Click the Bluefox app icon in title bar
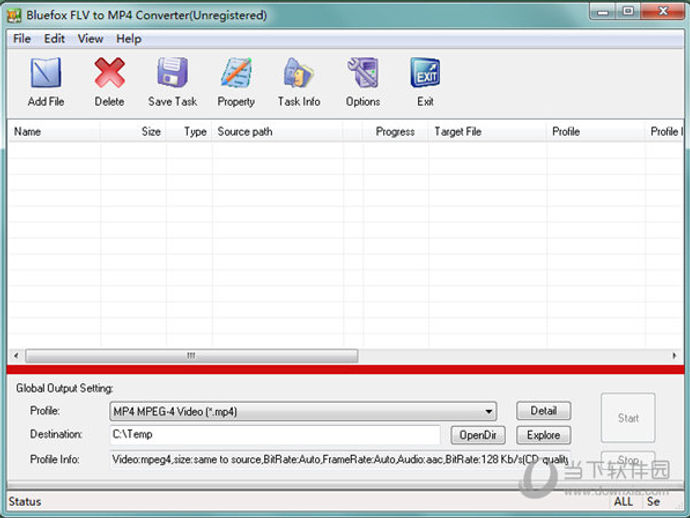 pos(14,15)
